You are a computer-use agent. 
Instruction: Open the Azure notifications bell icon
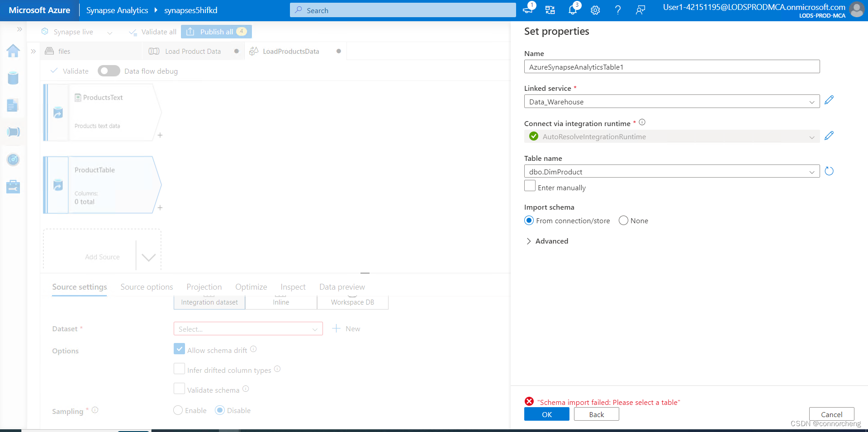click(573, 10)
